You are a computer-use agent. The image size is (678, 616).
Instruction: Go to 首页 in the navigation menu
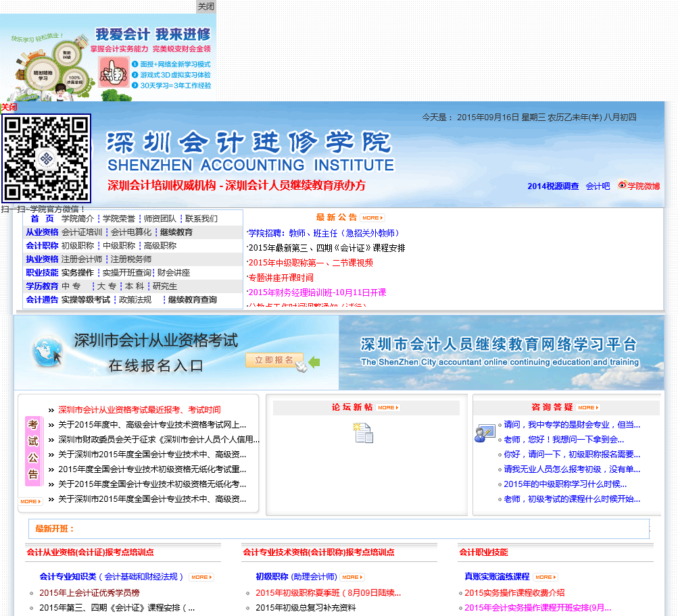(x=42, y=219)
